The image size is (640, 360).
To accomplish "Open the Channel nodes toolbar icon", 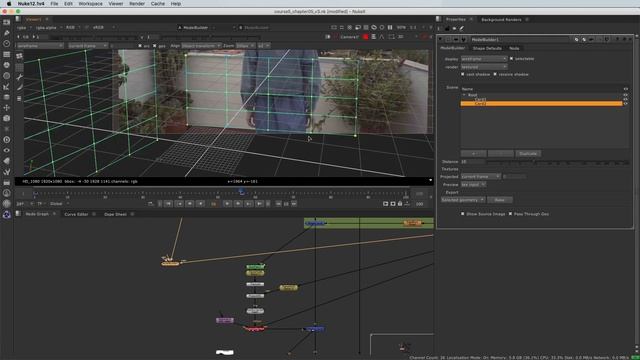I will click(7, 54).
